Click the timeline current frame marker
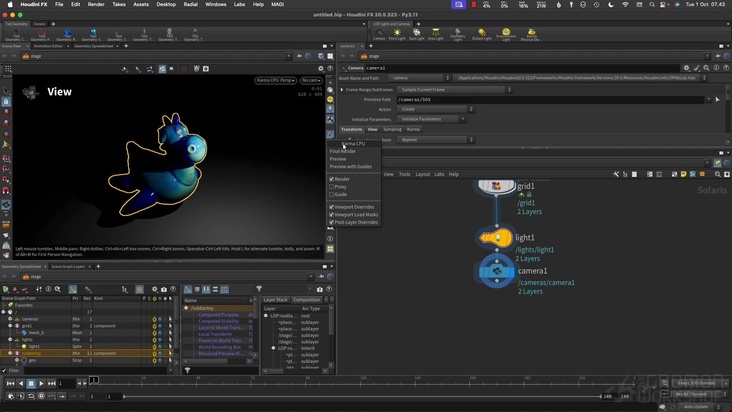 pos(94,380)
